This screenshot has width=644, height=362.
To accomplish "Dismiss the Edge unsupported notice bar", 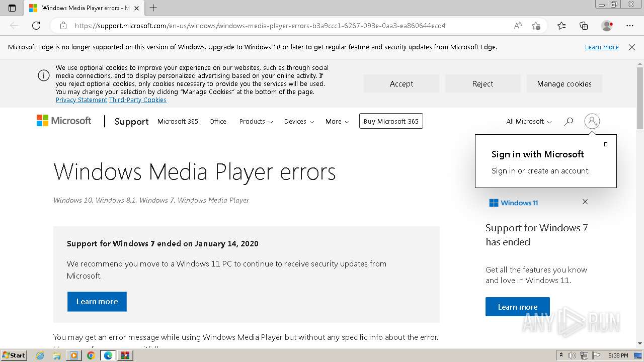I will (632, 47).
